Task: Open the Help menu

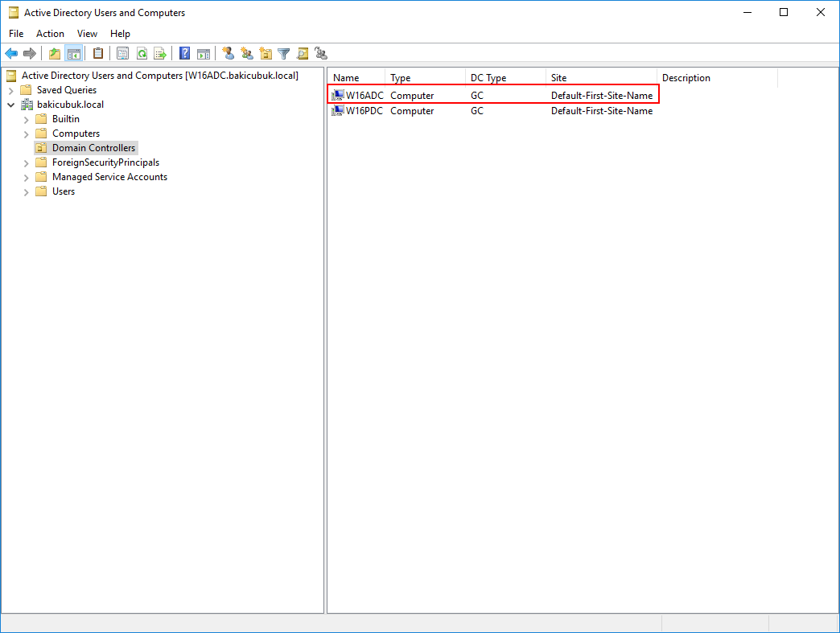Action: pos(120,33)
